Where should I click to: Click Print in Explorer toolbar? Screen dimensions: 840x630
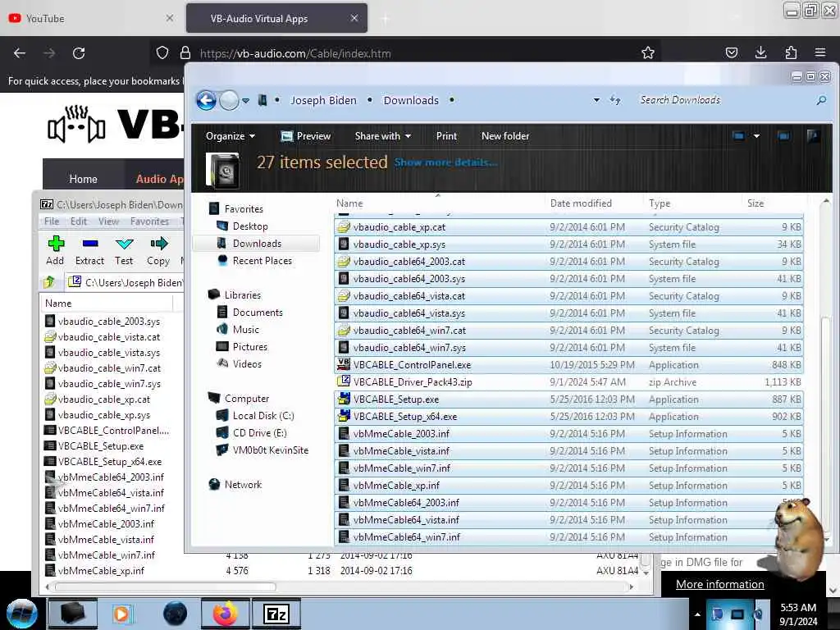click(x=446, y=136)
